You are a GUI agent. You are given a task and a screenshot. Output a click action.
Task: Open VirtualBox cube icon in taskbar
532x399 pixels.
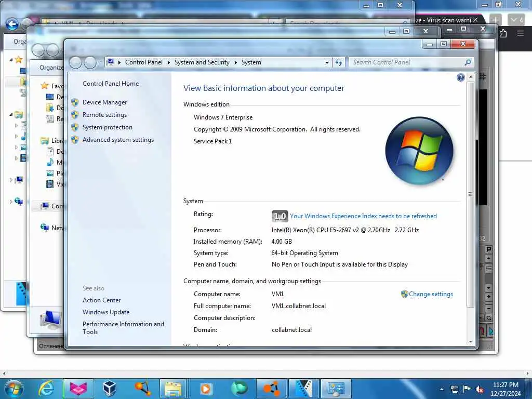[110, 389]
